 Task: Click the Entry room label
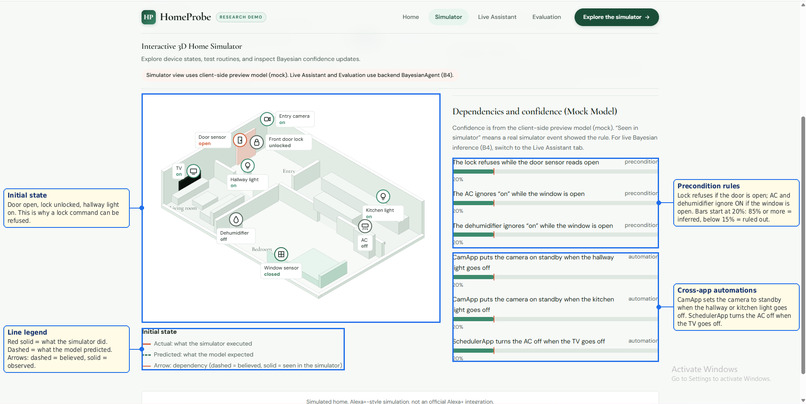288,171
